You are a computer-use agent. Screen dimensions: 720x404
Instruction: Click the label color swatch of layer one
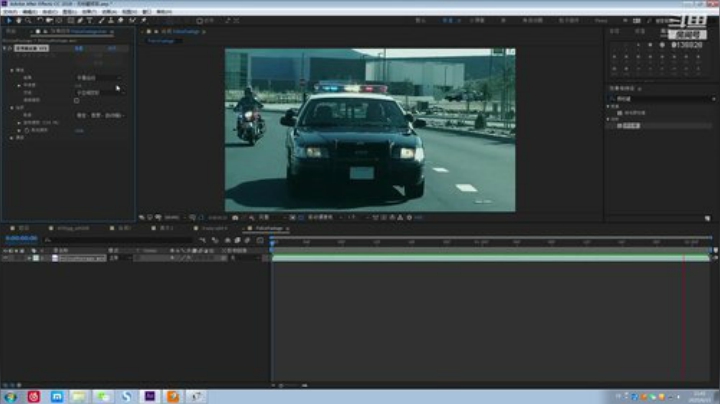coord(36,258)
